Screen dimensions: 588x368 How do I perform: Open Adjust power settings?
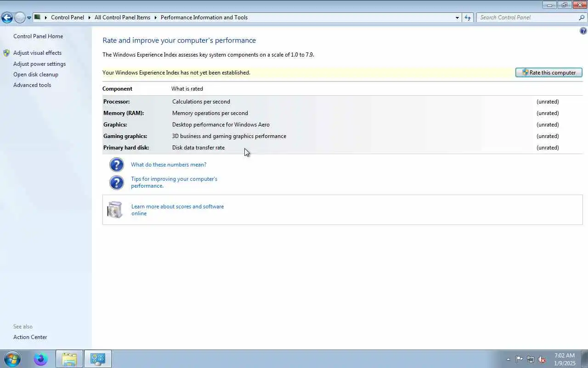pos(40,64)
